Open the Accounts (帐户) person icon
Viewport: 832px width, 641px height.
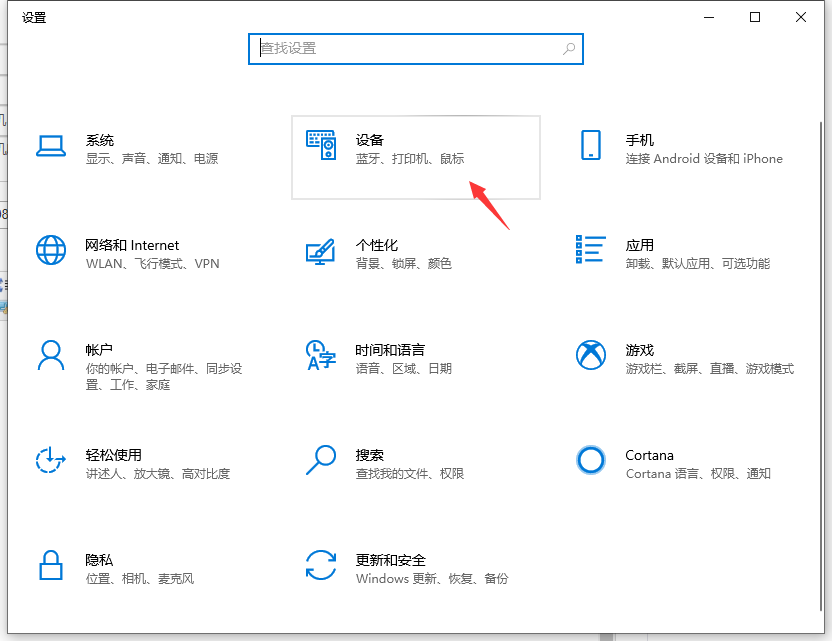pos(51,354)
